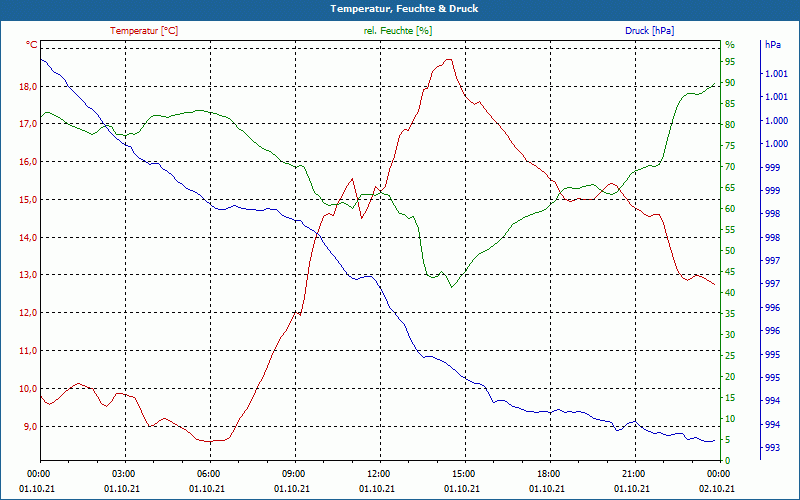
Task: Click the 50 humidity axis value
Action: point(730,251)
